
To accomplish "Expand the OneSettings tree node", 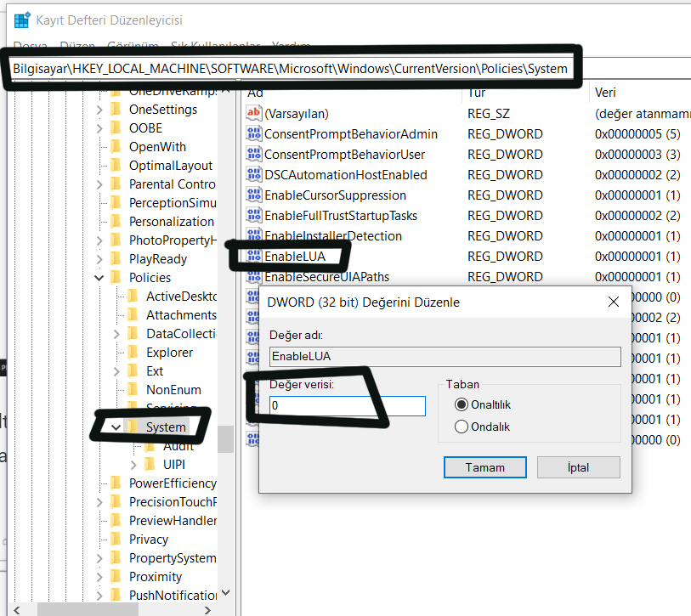I will (99, 110).
